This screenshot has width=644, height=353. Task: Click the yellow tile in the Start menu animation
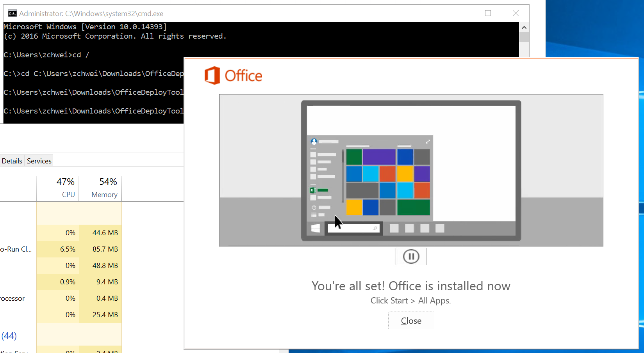point(405,174)
